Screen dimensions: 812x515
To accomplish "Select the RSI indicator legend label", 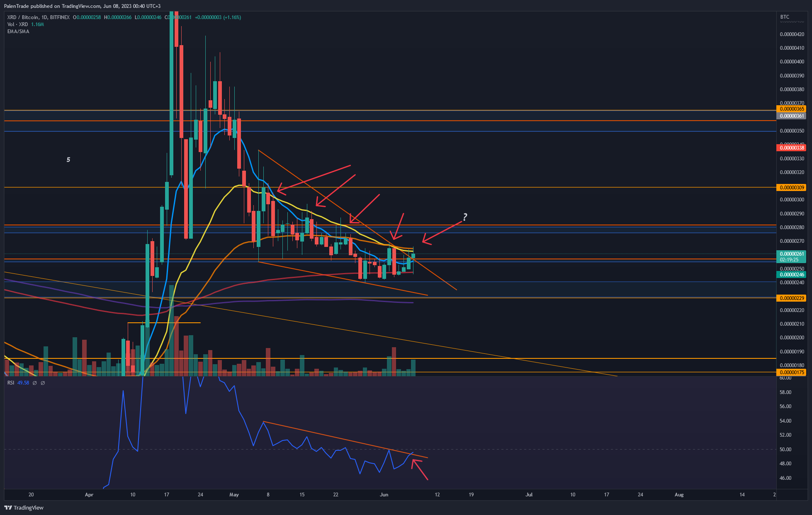I will pyautogui.click(x=11, y=383).
